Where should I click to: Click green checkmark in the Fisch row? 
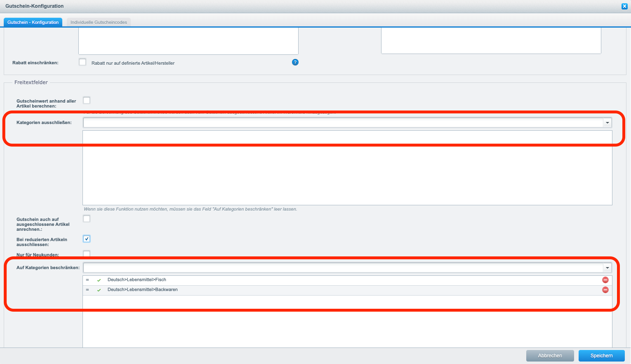pyautogui.click(x=99, y=280)
